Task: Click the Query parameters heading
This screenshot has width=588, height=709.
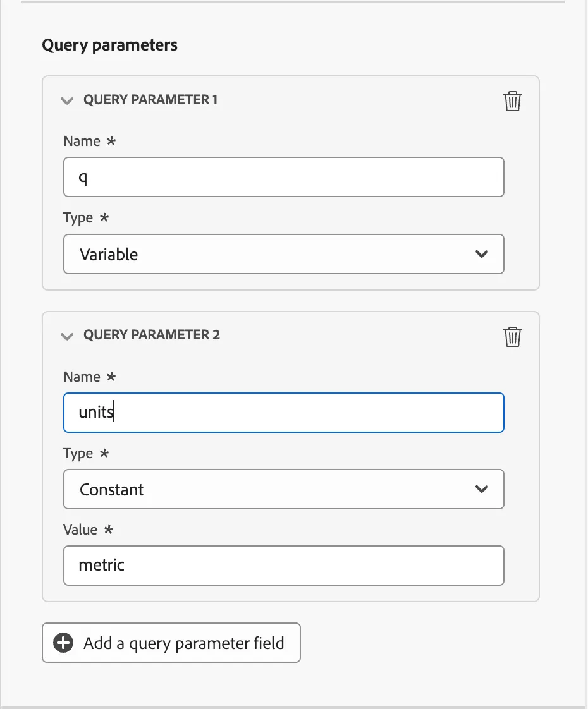Action: tap(109, 45)
